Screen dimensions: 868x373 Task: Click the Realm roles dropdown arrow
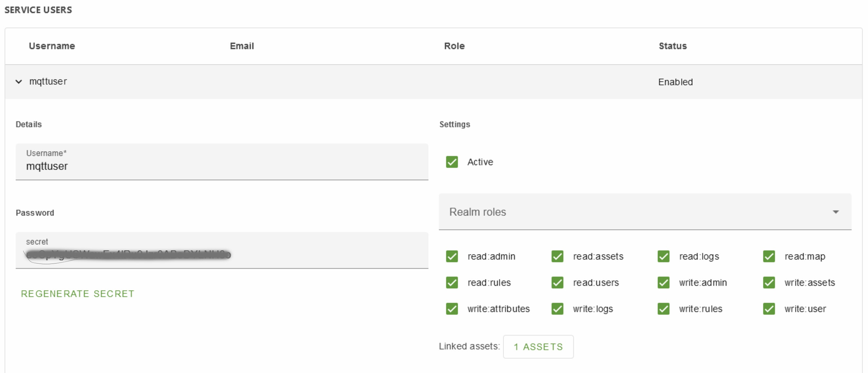(x=835, y=212)
